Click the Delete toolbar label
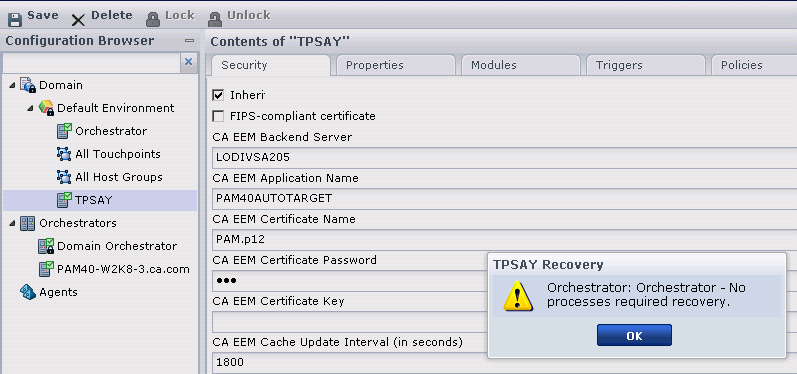 tap(112, 15)
